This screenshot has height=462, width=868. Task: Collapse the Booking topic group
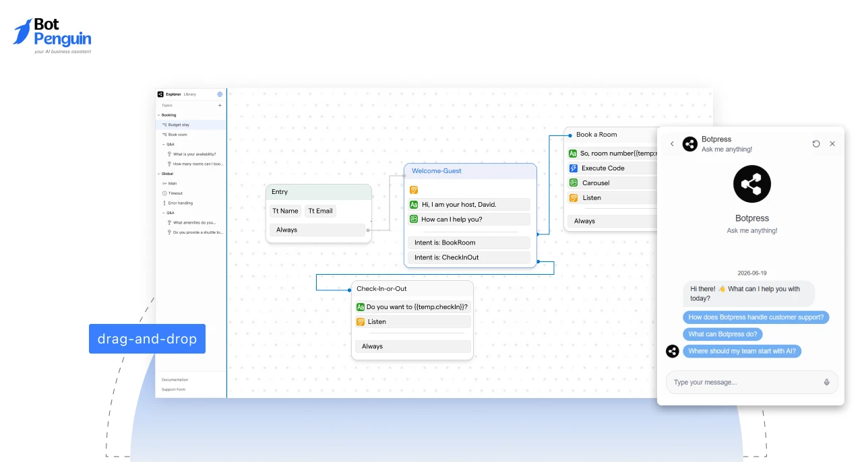[x=159, y=115]
